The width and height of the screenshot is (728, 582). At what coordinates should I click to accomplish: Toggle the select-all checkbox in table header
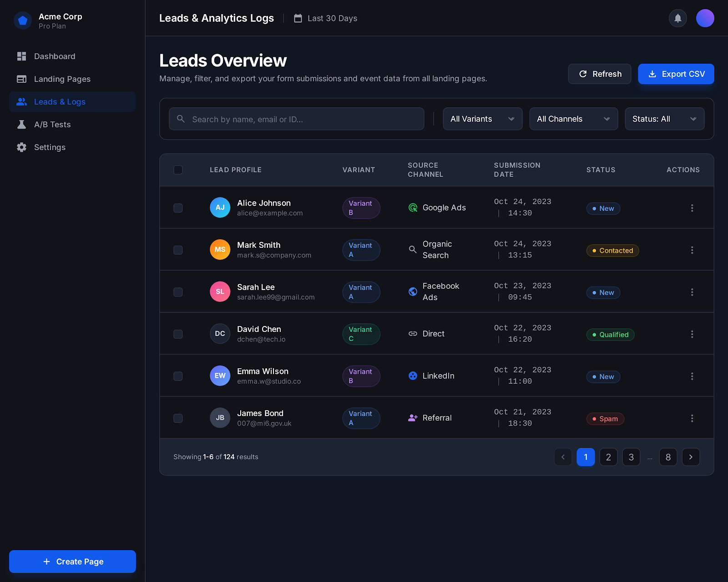coord(178,170)
